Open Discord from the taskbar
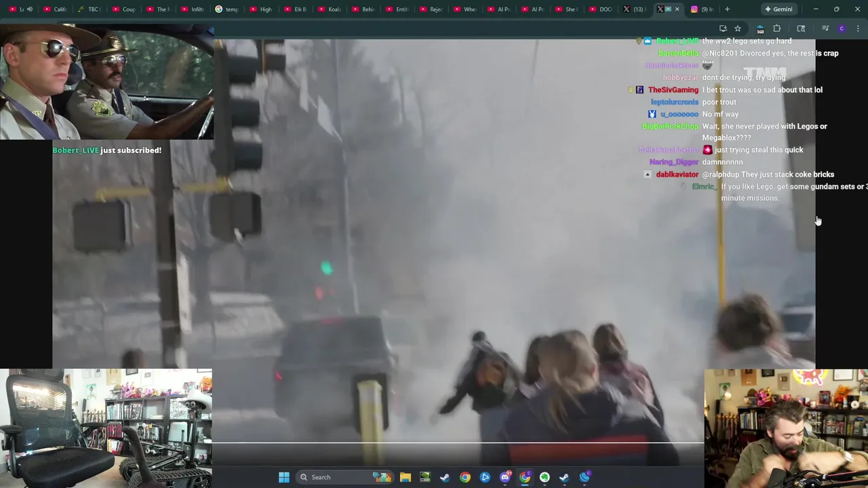The image size is (868, 488). click(x=505, y=477)
